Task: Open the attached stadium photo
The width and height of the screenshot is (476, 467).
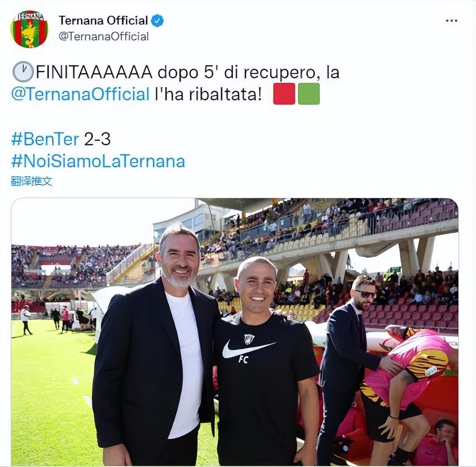Action: (234, 332)
